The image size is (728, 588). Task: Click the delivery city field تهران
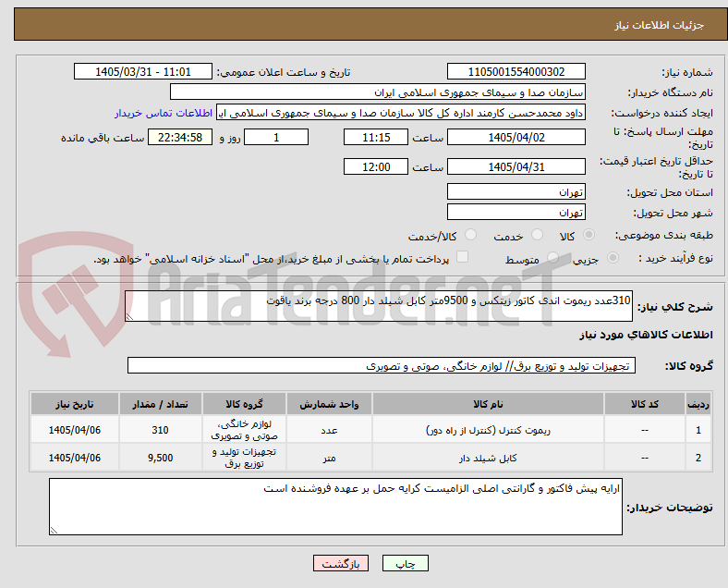(516, 212)
